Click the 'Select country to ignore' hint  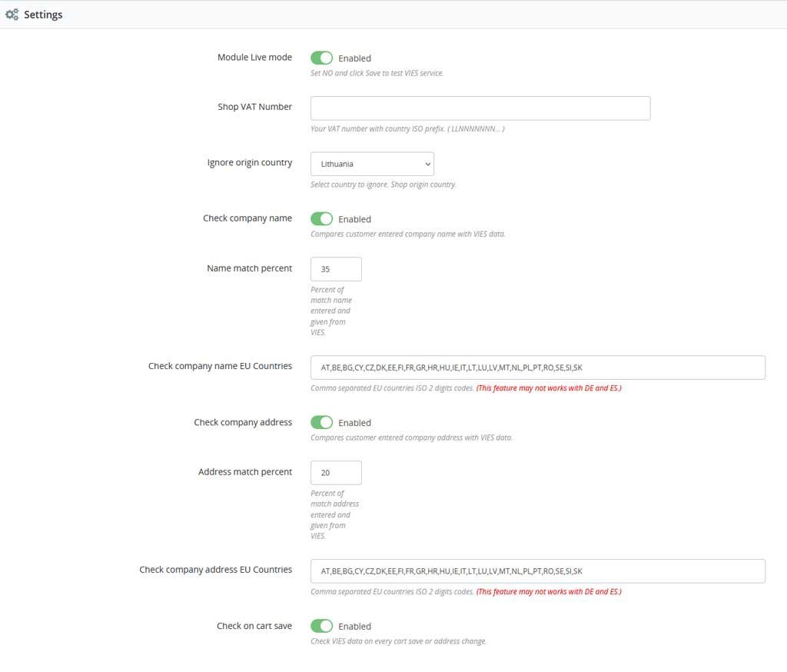click(384, 185)
